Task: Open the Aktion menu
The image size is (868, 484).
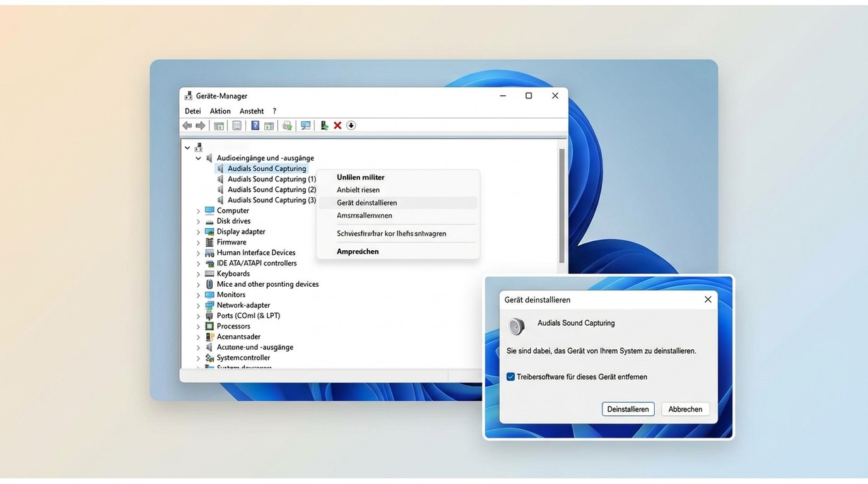Action: coord(220,111)
